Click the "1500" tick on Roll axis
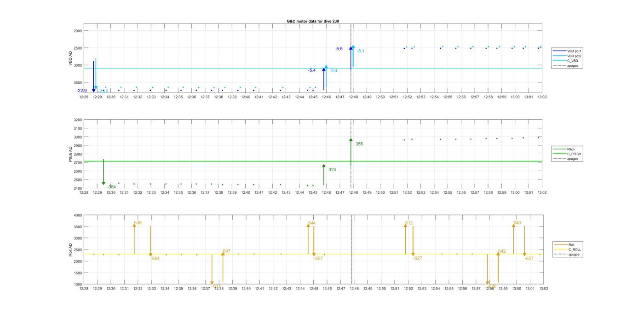Image resolution: width=644 pixels, height=319 pixels. 78,273
